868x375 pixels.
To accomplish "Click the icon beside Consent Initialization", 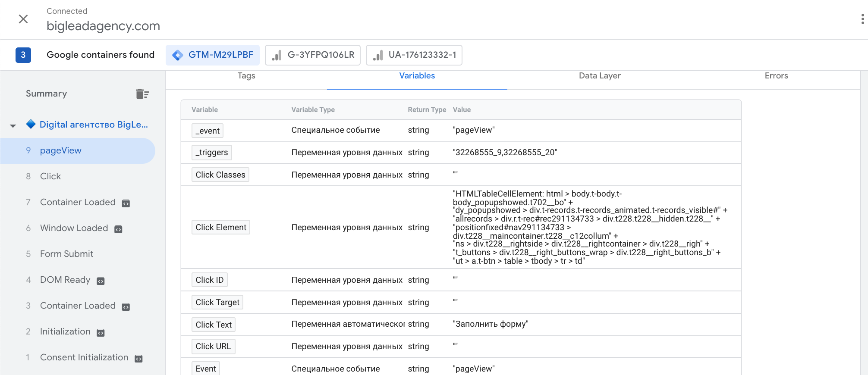I will coord(138,359).
